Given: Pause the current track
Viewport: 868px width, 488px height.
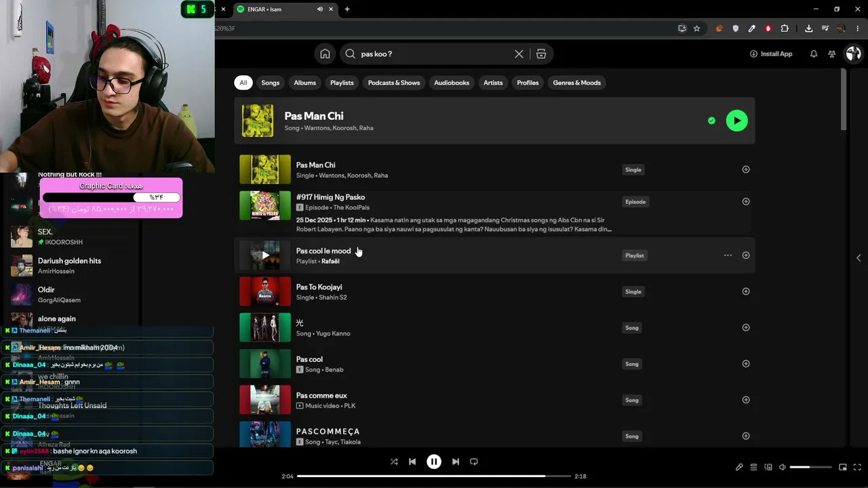Looking at the screenshot, I should [x=434, y=462].
